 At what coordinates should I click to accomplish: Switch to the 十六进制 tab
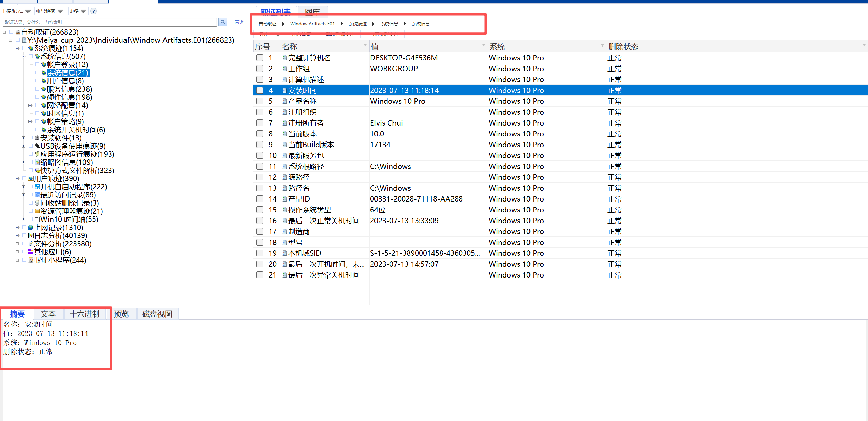click(x=84, y=314)
